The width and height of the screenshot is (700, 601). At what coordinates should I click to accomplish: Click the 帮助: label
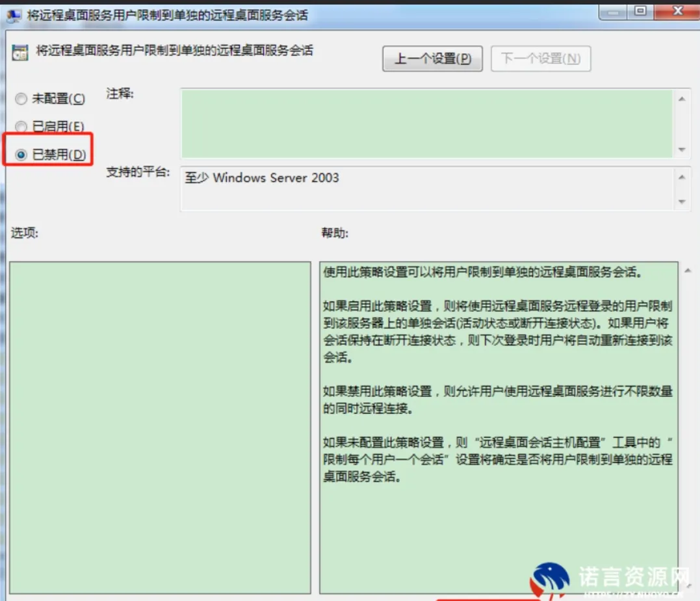coord(335,233)
